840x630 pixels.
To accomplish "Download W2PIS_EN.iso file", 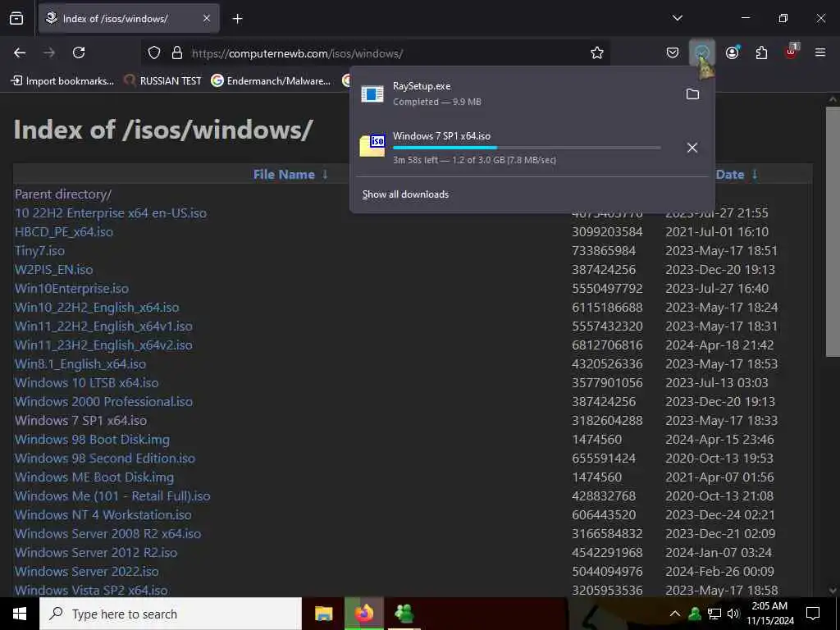I will coord(53,269).
